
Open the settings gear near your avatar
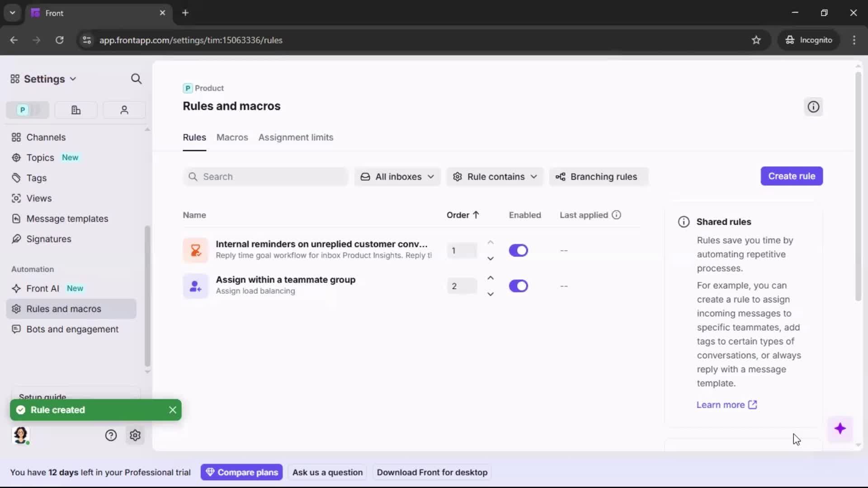click(x=135, y=435)
